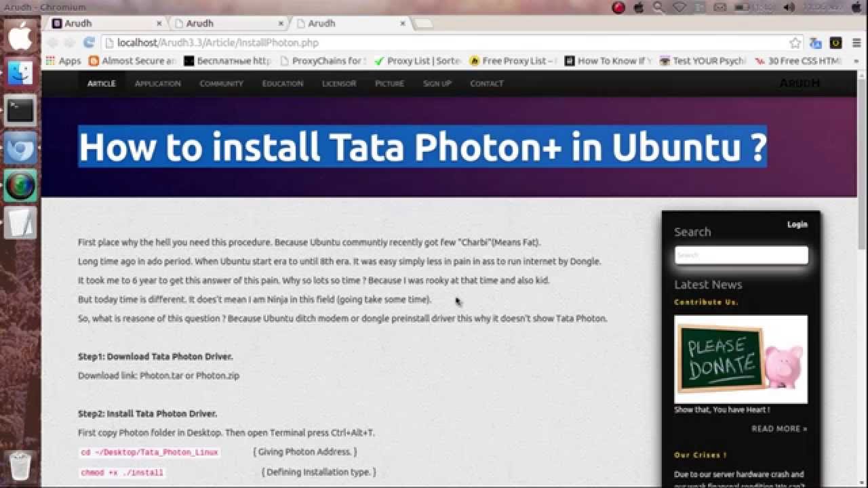The image size is (868, 488).
Task: Open the Trash in the dock
Action: pyautogui.click(x=20, y=466)
